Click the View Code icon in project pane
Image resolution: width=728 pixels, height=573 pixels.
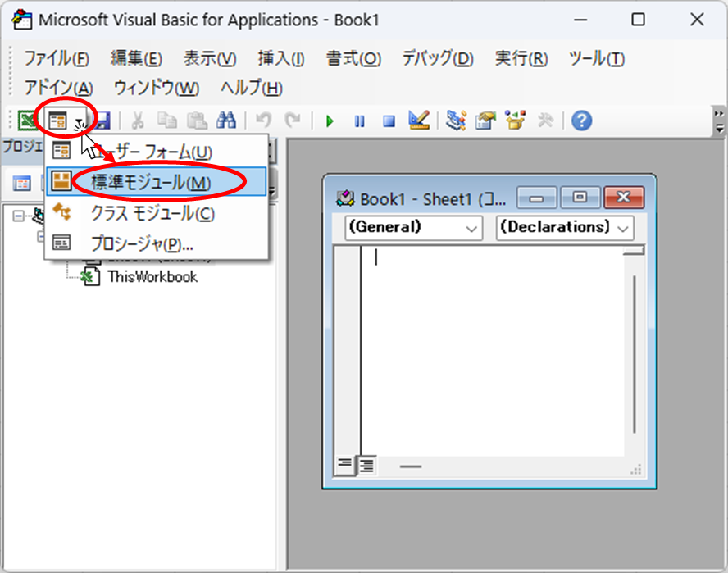[21, 184]
